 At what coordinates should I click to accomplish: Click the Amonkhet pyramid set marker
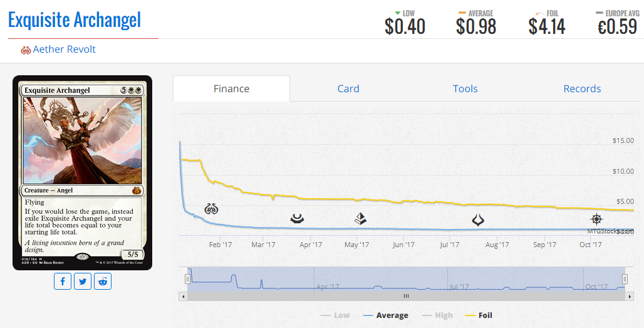(x=360, y=218)
